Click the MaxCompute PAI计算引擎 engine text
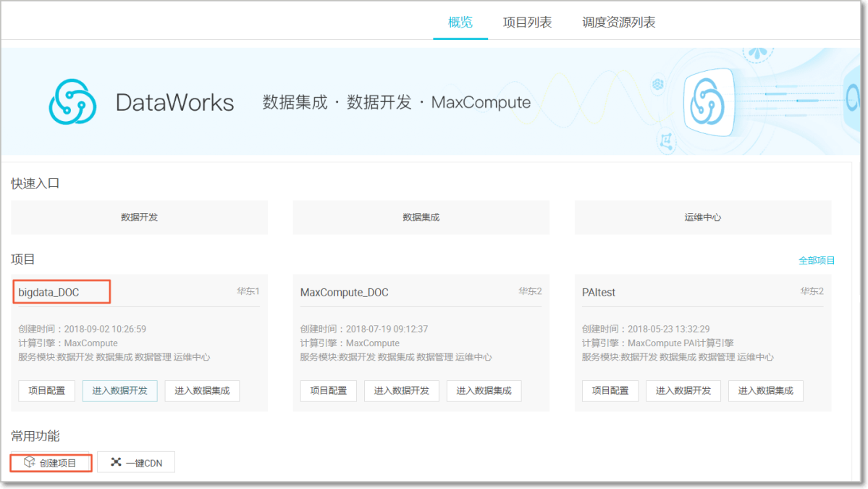Image resolution: width=868 pixels, height=489 pixels. pos(681,343)
